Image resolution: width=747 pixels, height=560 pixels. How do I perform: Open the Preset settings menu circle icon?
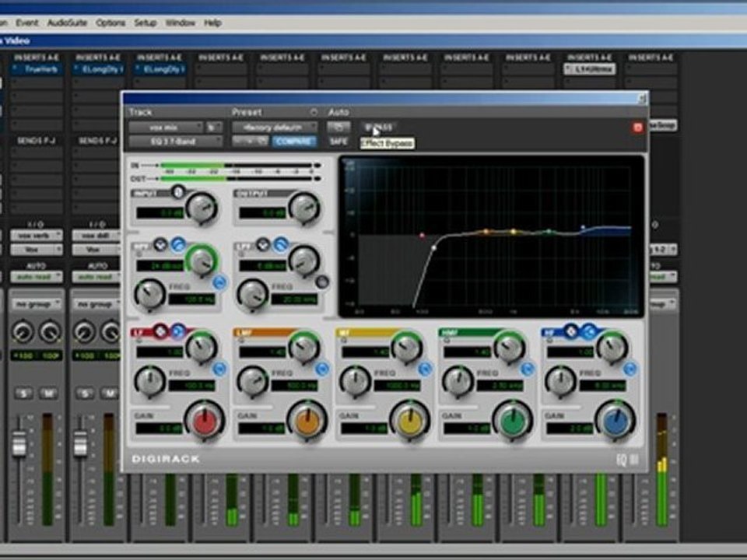click(314, 112)
